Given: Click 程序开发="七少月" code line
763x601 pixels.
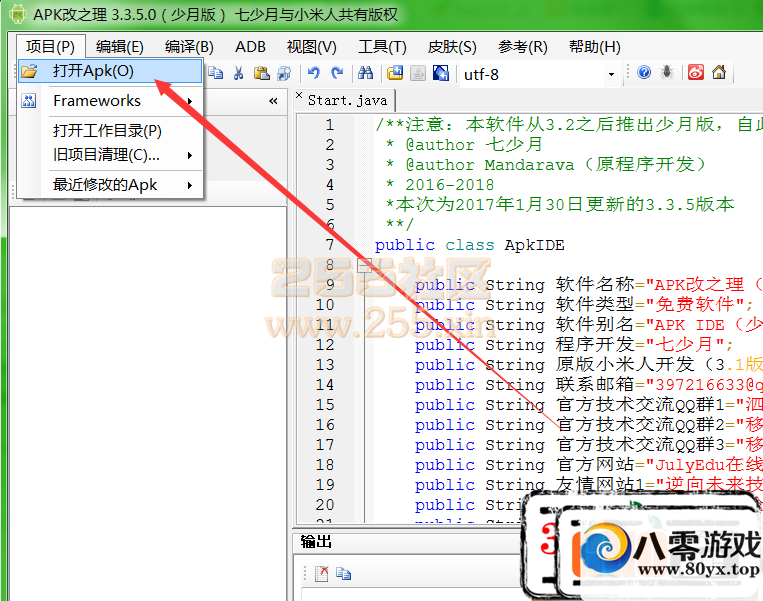Looking at the screenshot, I should tap(574, 345).
